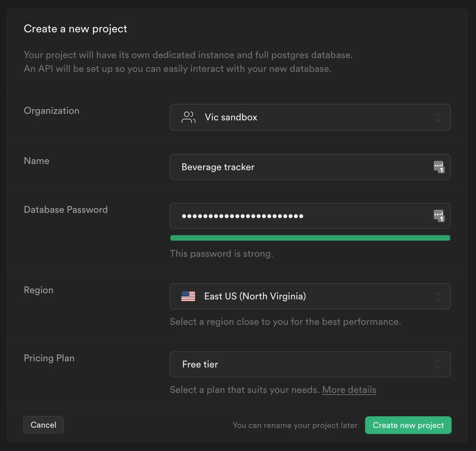Click the Region field label
Screen dimensions: 476x451
38,290
